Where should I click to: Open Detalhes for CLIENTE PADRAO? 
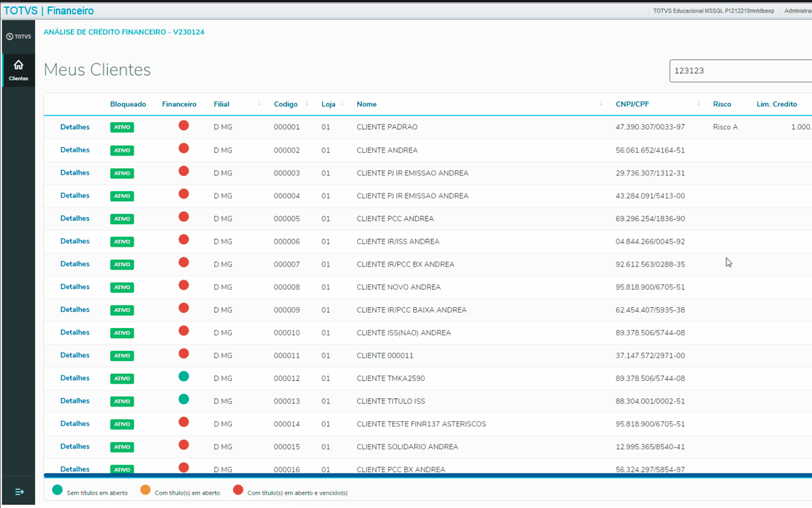pos(75,127)
